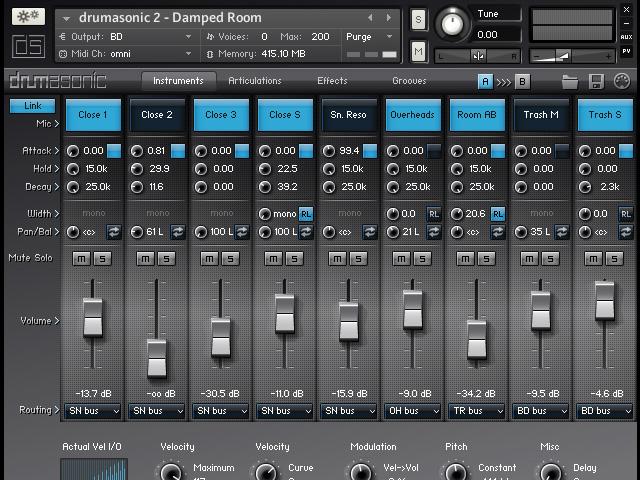Click the snowflake icon at the top left
This screenshot has height=480, width=640.
[29, 17]
